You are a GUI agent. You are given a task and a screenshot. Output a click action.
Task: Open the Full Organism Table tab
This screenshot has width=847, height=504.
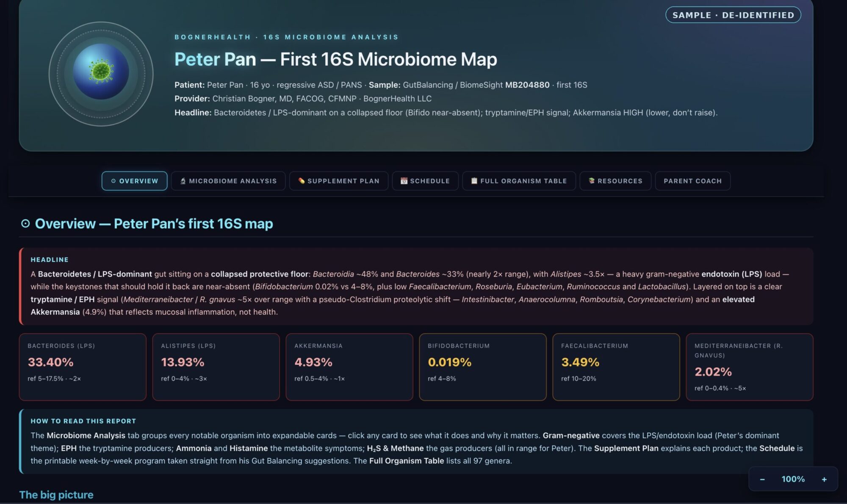[519, 181]
